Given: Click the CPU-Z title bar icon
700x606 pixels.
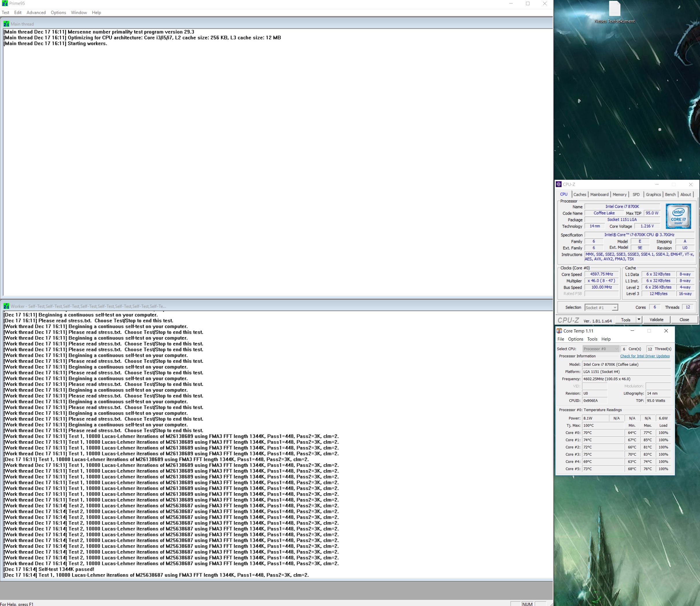Looking at the screenshot, I should 559,184.
